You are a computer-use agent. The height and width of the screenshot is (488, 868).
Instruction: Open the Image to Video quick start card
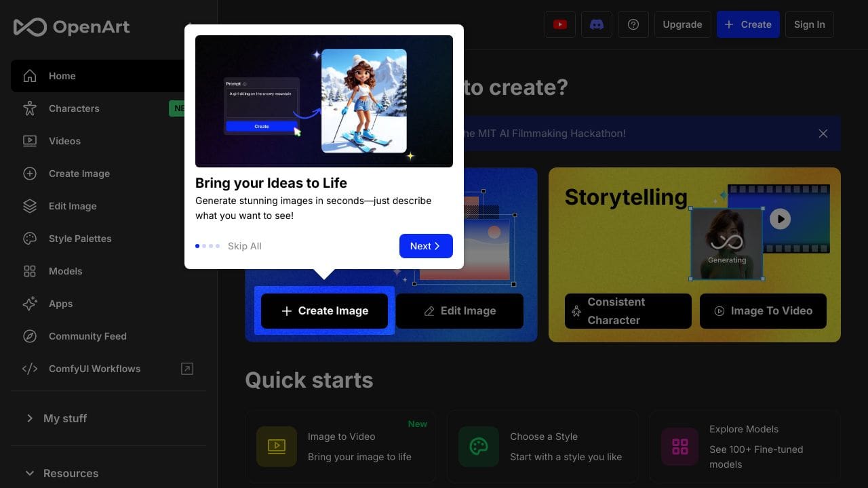point(340,447)
